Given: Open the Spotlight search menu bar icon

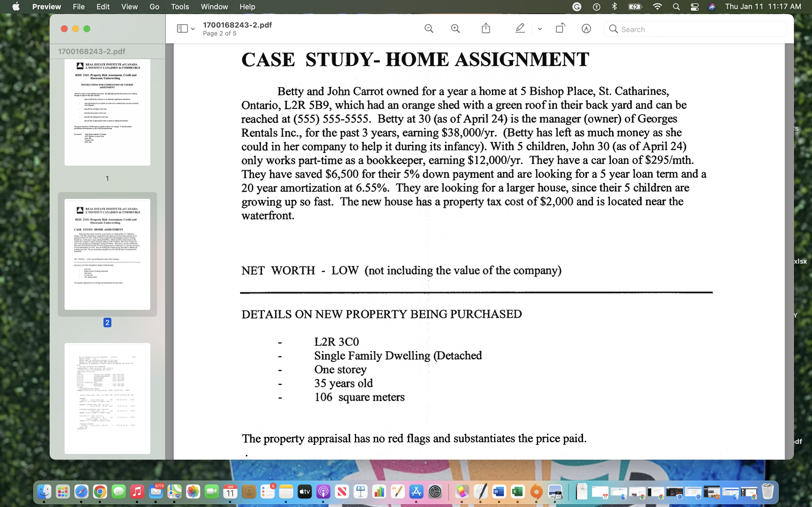Looking at the screenshot, I should tap(676, 7).
